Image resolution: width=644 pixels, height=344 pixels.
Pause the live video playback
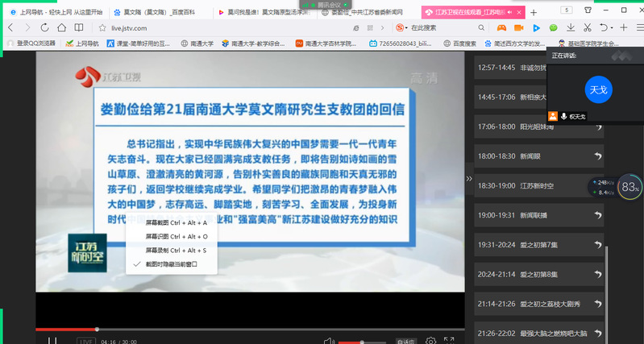coord(52,341)
